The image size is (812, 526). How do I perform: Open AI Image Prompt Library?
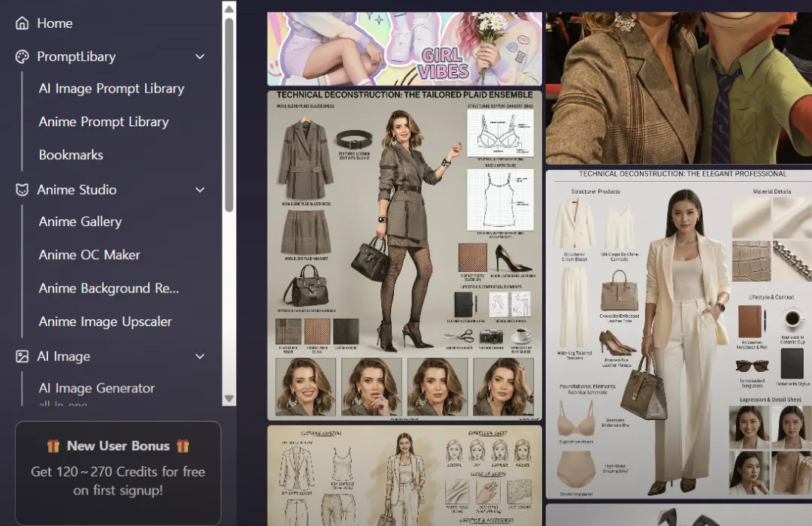point(111,89)
